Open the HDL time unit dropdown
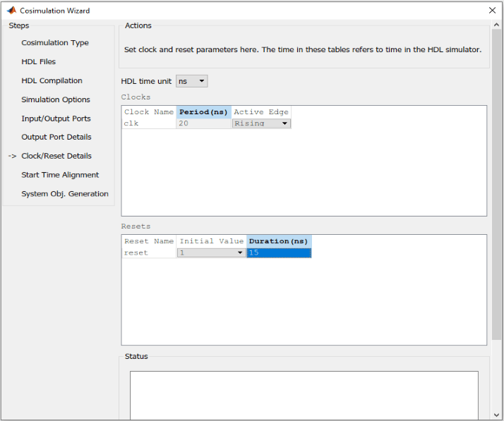The image size is (504, 421). pos(192,81)
